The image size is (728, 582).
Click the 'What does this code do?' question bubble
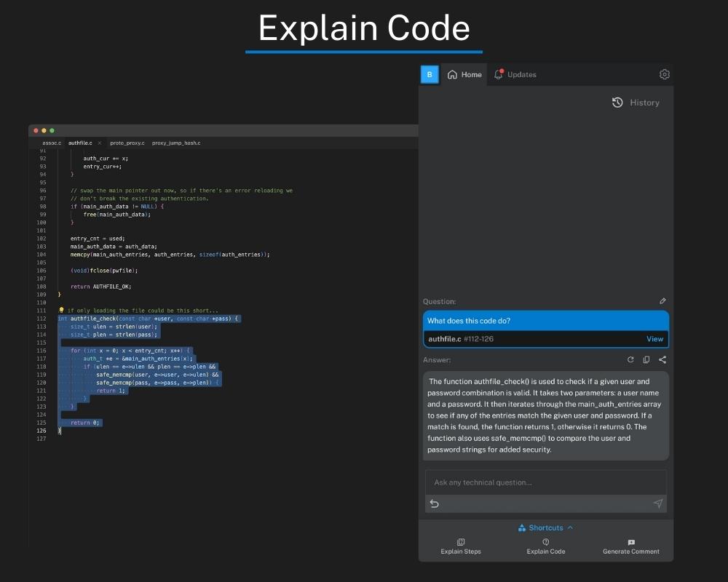coord(545,321)
